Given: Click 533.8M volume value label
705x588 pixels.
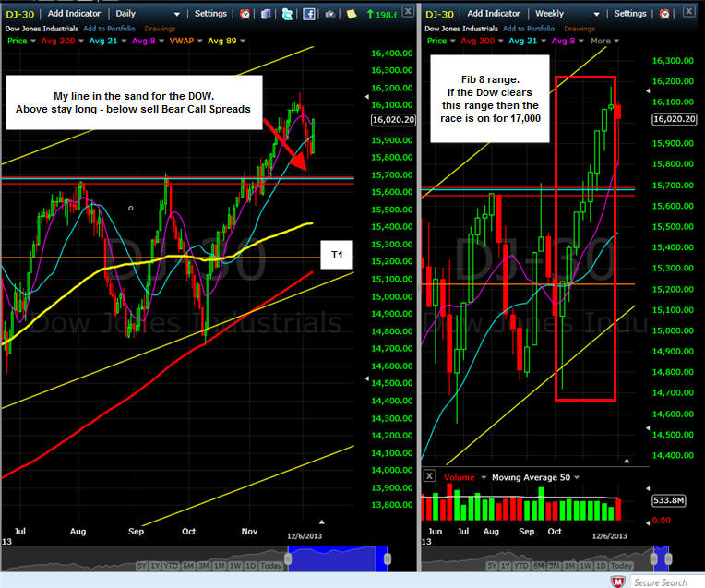Looking at the screenshot, I should [x=669, y=500].
